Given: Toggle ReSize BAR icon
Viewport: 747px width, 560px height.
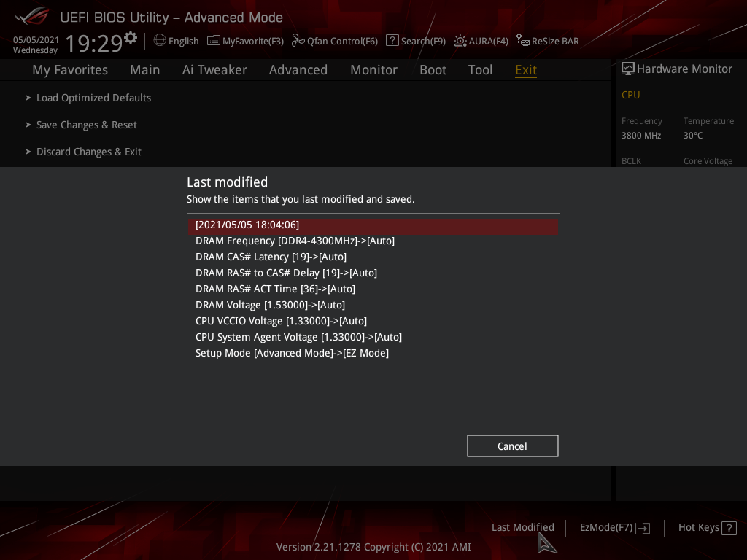Looking at the screenshot, I should [522, 41].
